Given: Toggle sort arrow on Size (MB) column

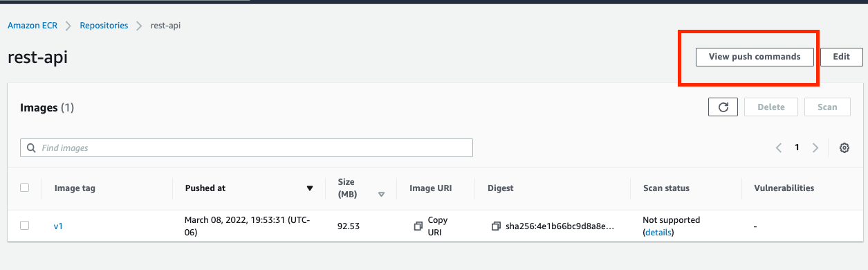Looking at the screenshot, I should coord(381,195).
